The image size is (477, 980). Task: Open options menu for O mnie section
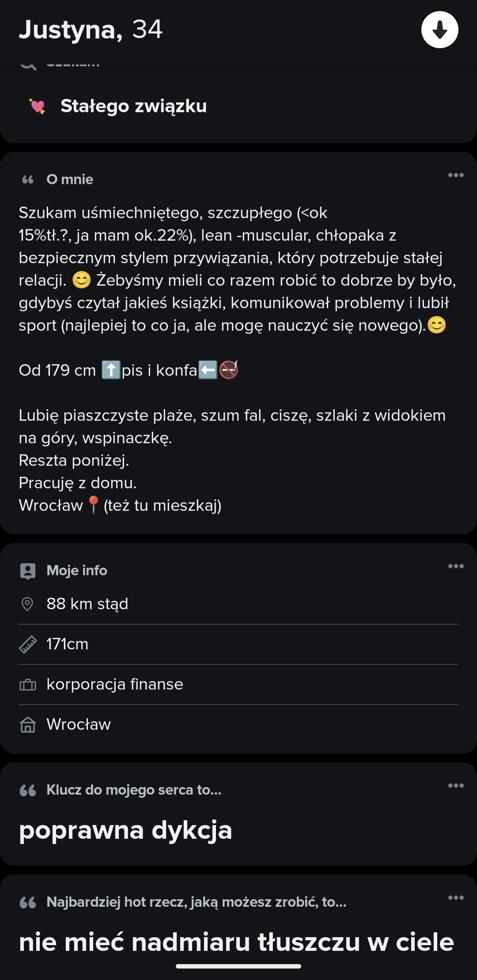[x=456, y=175]
